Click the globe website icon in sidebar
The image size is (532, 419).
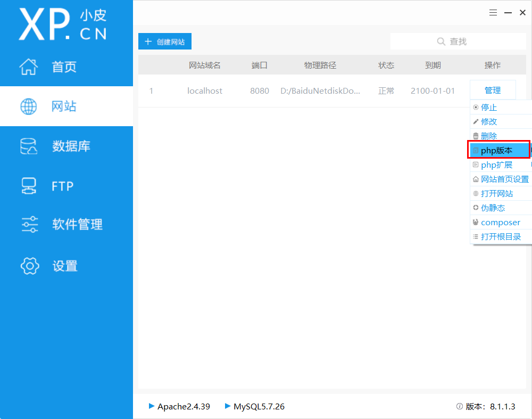(x=29, y=106)
